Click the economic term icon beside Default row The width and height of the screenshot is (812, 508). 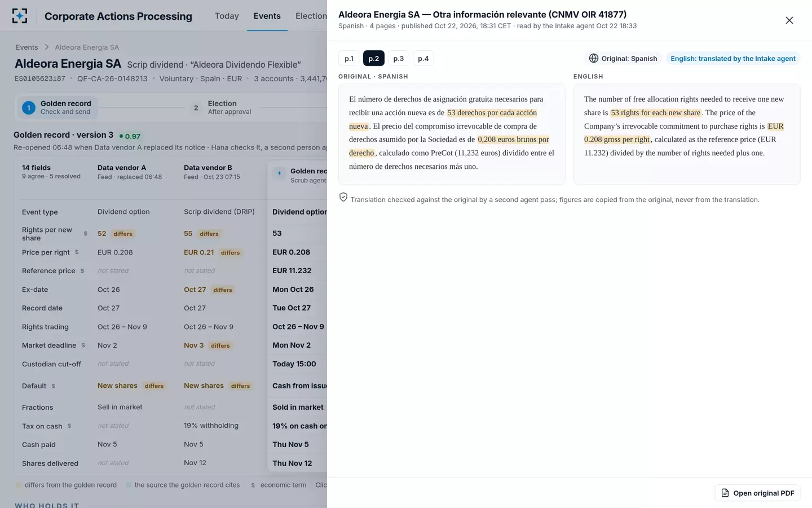click(x=54, y=386)
